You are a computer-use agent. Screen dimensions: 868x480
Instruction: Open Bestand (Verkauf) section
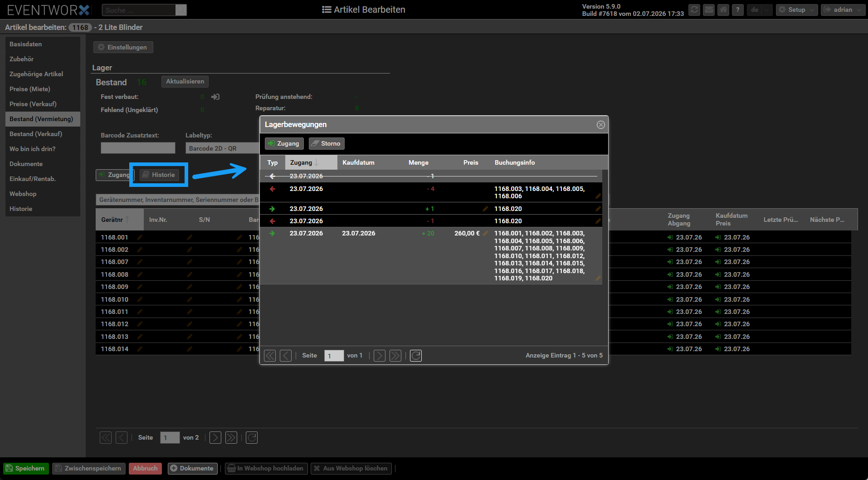pyautogui.click(x=43, y=134)
